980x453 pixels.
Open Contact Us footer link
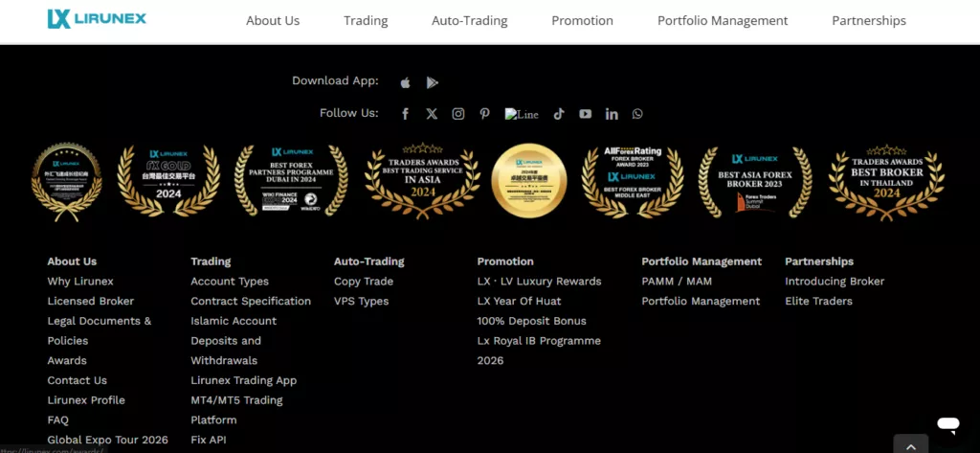tap(77, 380)
